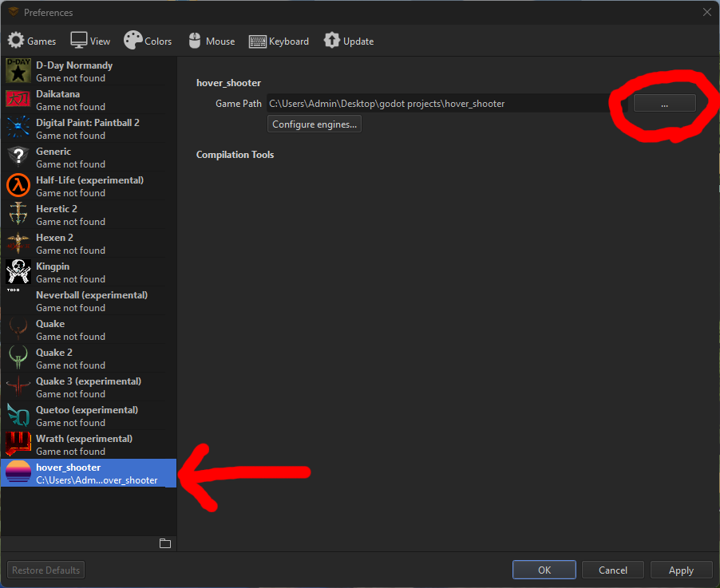
Task: Open the Keyboard preferences page
Action: pos(279,40)
